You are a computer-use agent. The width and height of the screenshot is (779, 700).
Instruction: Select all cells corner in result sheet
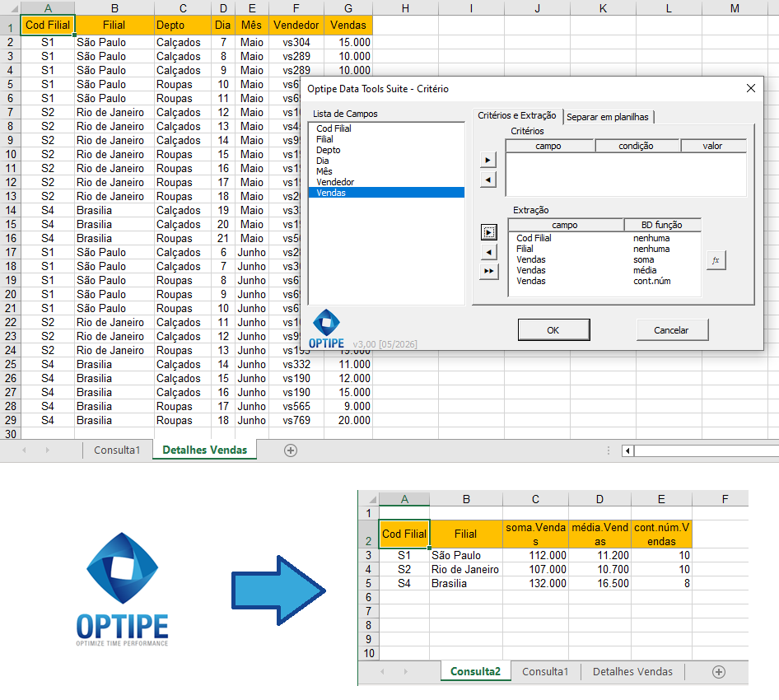[369, 499]
